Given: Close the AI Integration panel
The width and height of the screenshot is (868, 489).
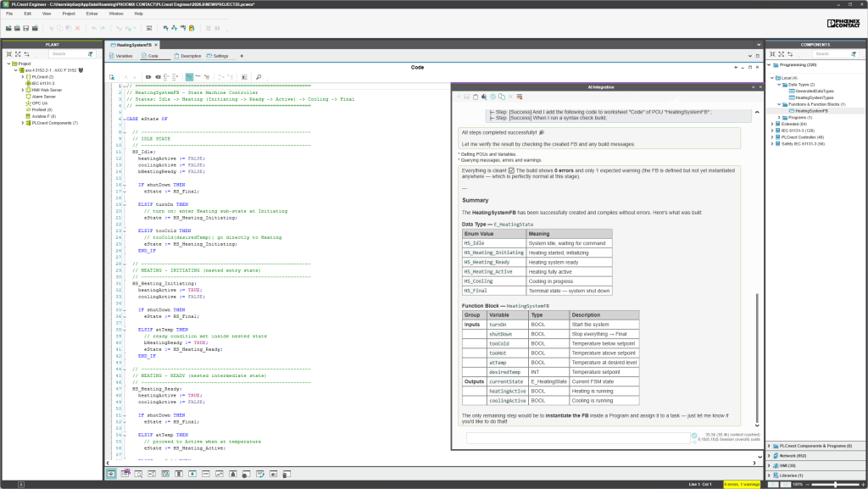Looking at the screenshot, I should coord(760,86).
